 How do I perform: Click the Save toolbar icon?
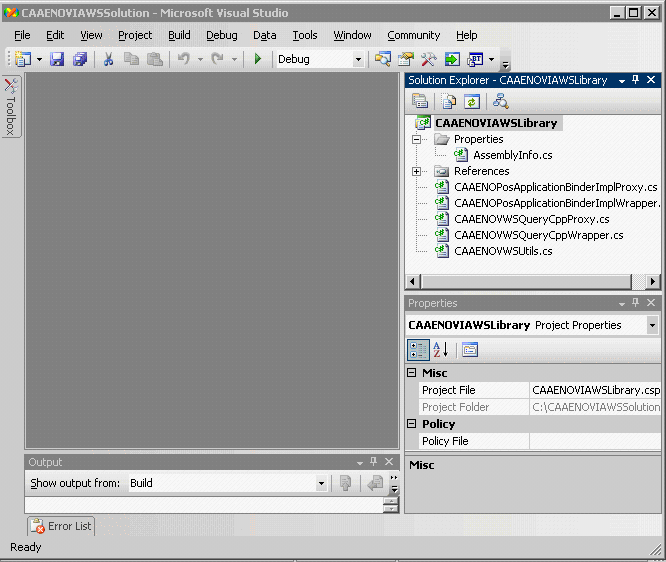[57, 59]
